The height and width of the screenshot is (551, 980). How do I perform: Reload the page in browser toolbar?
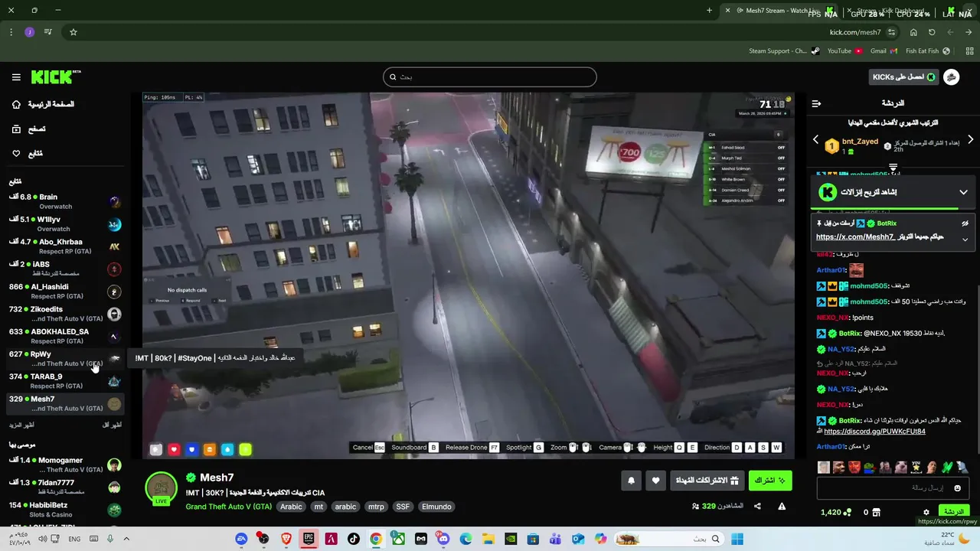[x=932, y=32]
